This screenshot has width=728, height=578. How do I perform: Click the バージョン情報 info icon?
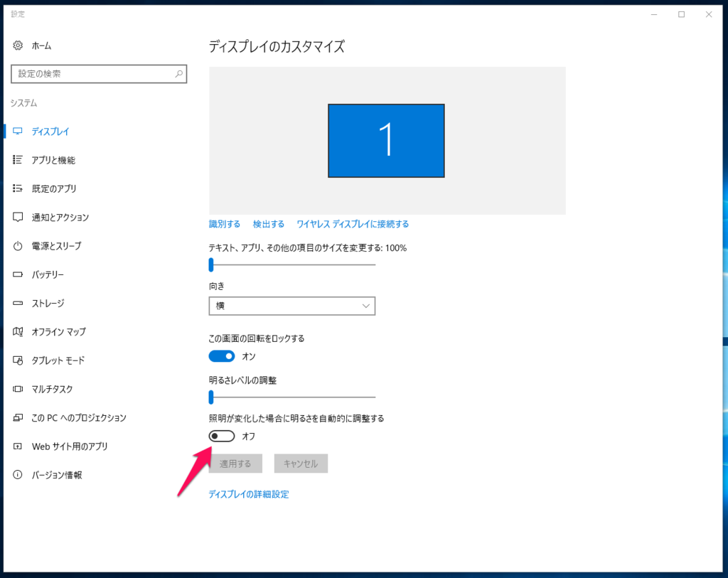coord(18,475)
